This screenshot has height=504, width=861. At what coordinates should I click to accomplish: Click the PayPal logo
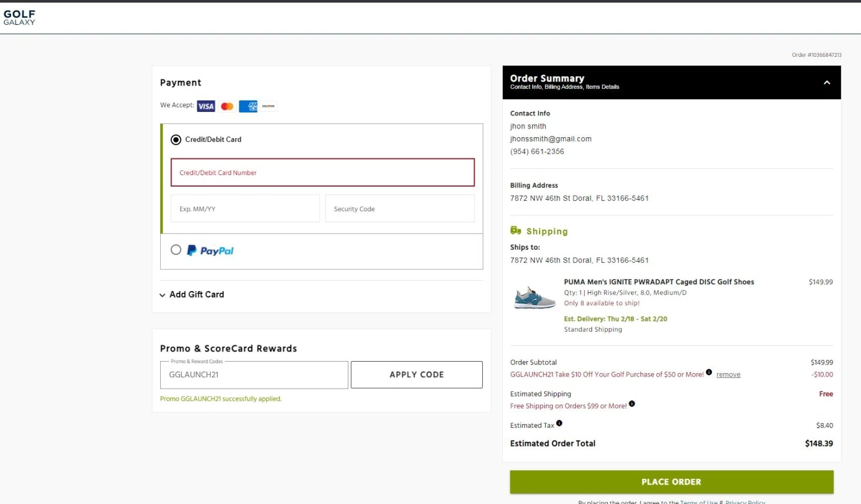pos(210,250)
